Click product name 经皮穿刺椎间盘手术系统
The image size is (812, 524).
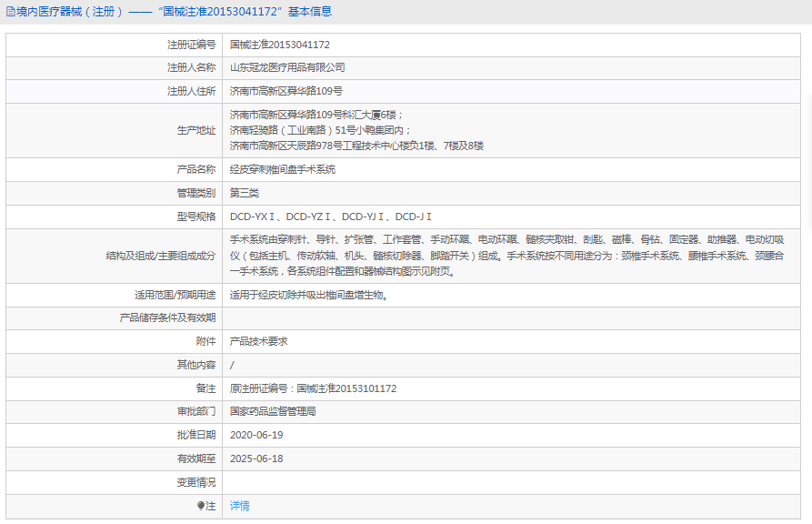click(281, 168)
